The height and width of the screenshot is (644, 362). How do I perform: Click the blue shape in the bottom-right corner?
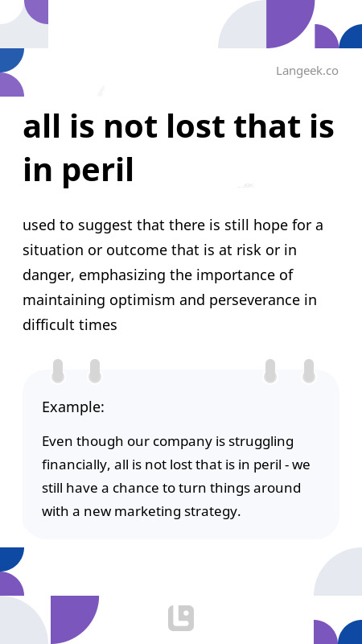[x=352, y=633]
